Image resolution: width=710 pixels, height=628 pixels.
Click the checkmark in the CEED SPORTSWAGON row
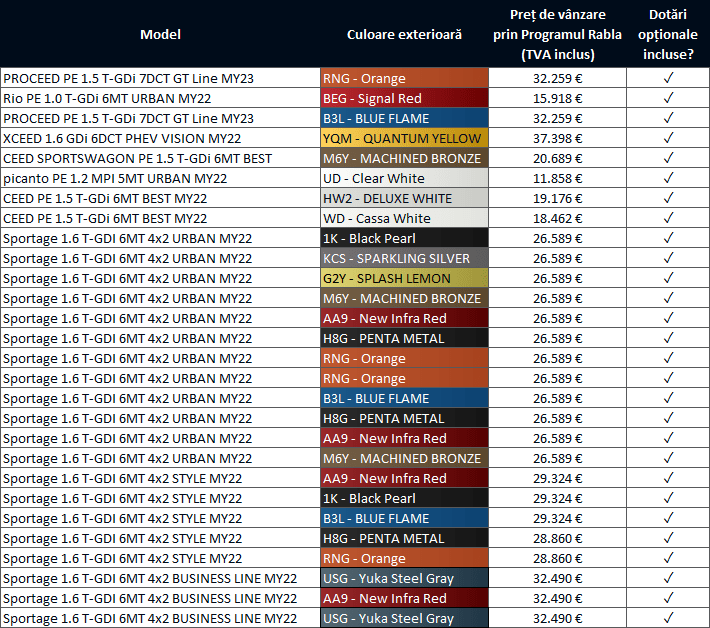[x=668, y=158]
